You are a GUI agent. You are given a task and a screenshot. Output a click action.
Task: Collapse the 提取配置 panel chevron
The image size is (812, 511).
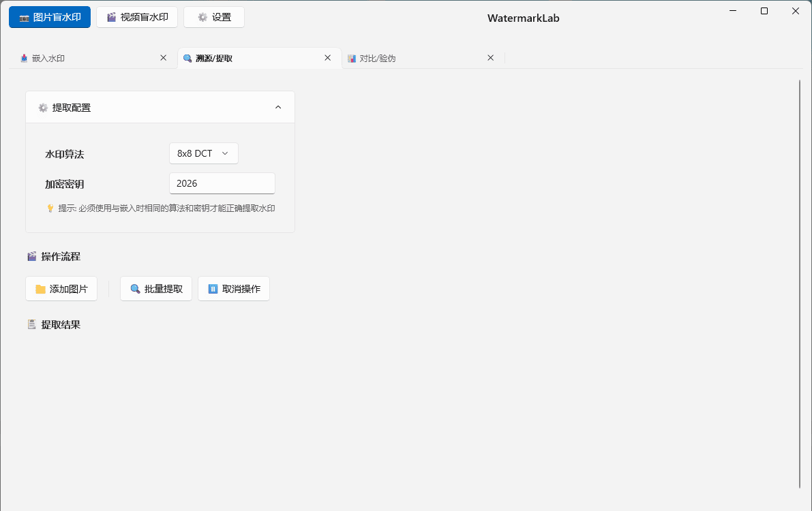click(278, 108)
